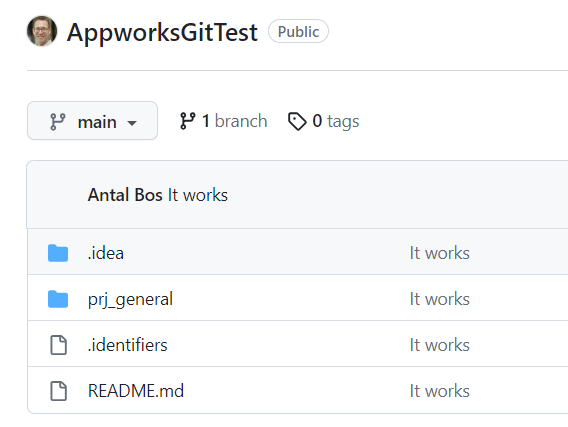Image resolution: width=568 pixels, height=427 pixels.
Task: Open the latest commit message It works
Action: click(198, 195)
